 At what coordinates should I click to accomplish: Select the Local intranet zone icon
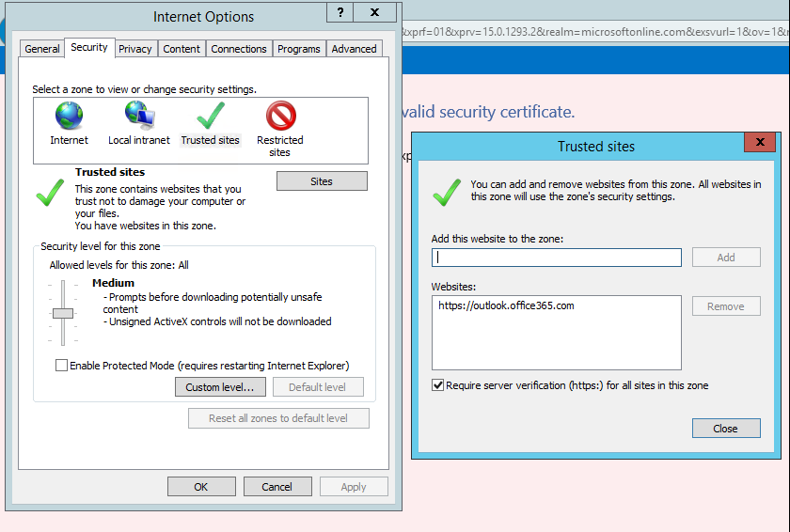(139, 116)
